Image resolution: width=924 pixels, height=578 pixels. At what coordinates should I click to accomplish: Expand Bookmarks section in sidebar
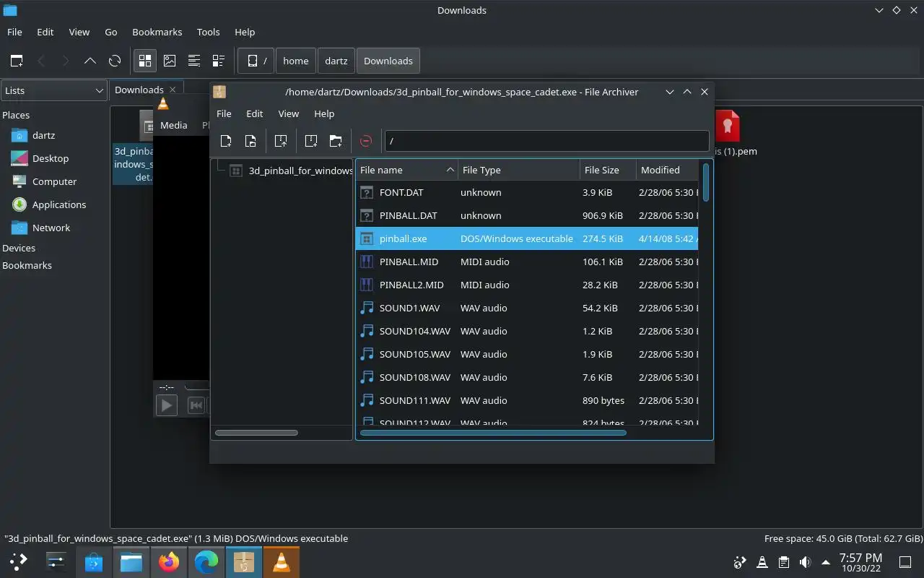click(27, 265)
